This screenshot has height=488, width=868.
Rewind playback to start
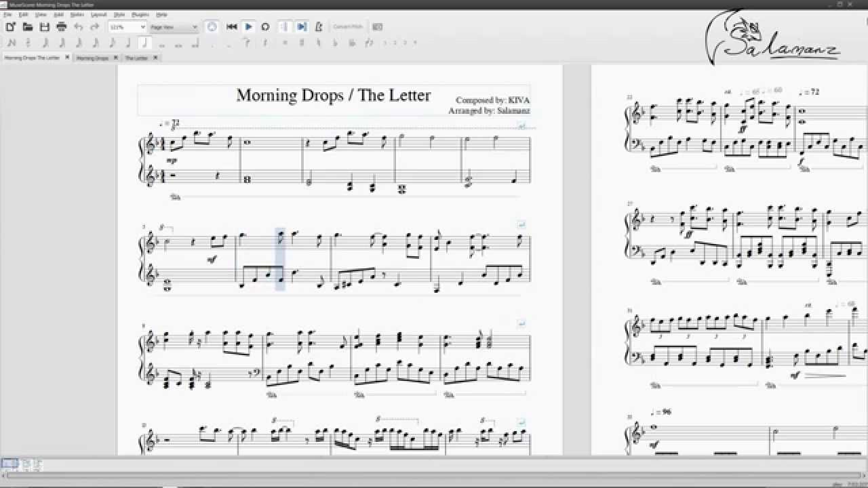point(232,26)
